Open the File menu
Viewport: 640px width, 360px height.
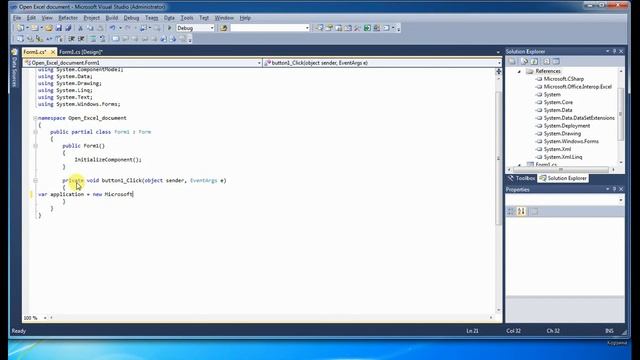pos(17,18)
